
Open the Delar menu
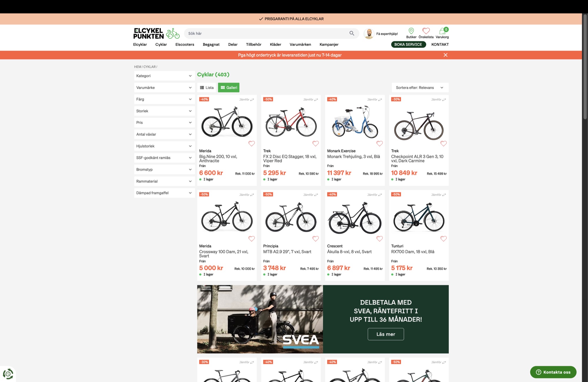point(233,44)
